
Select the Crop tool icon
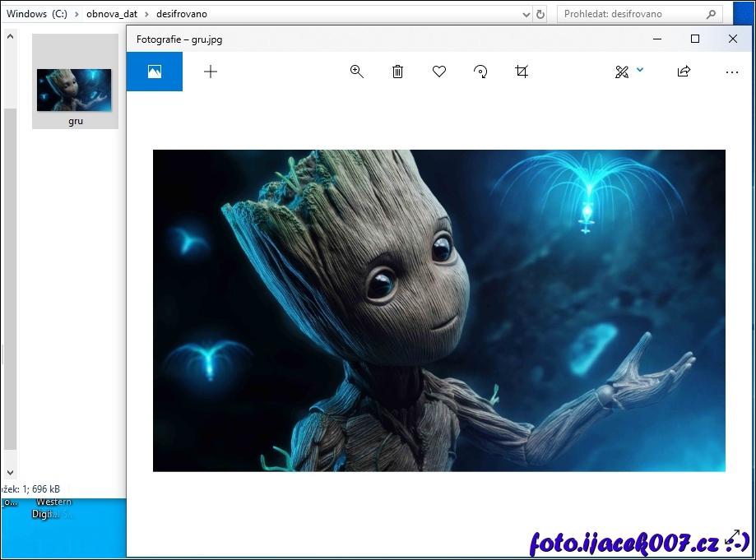tap(522, 72)
